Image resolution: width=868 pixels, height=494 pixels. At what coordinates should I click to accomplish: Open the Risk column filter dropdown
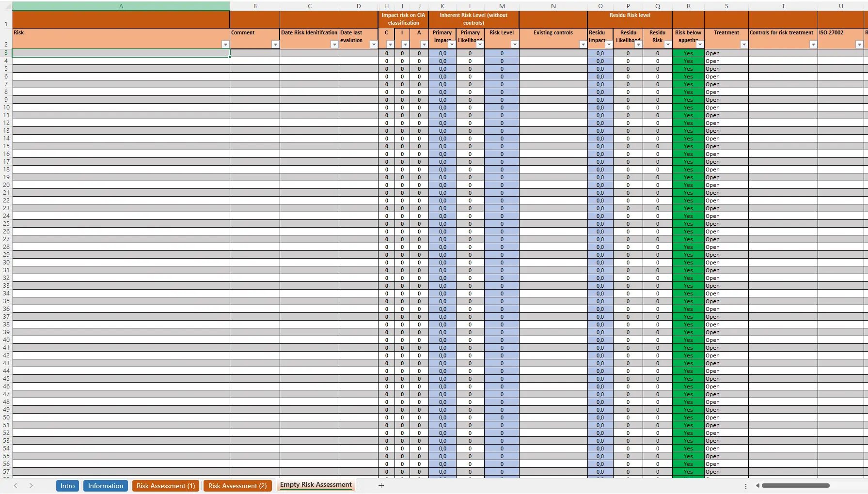coord(226,44)
